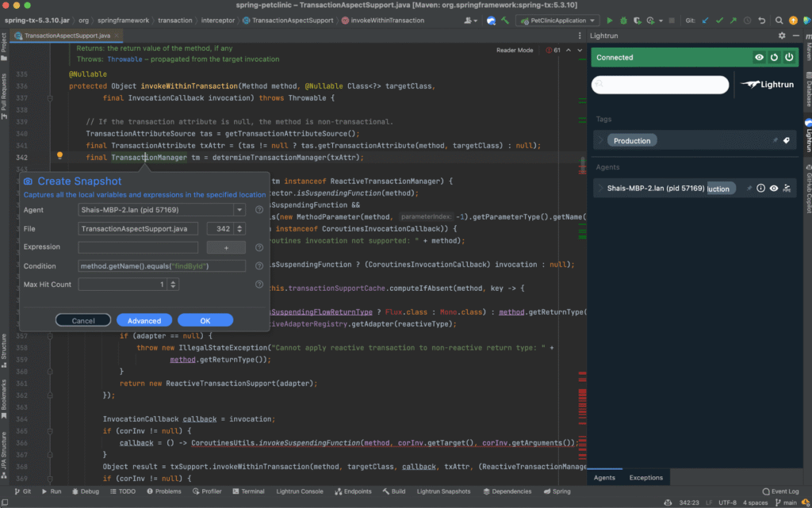The width and height of the screenshot is (812, 508).
Task: Open Lightrun panel settings gear
Action: click(782, 35)
